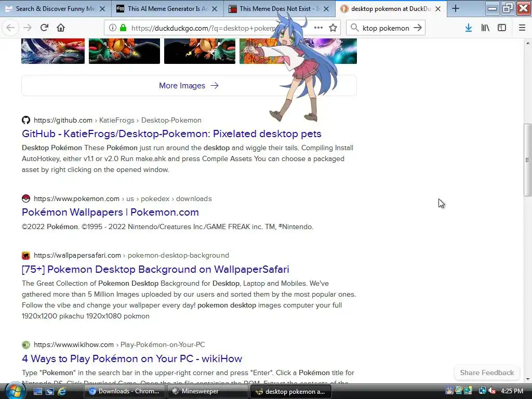Close the 'This Meme Does Not Exist' tab
This screenshot has width=532, height=399.
326,9
